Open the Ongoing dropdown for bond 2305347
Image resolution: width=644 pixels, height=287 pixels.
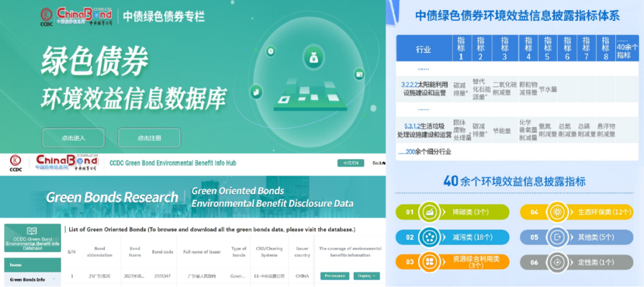[366, 276]
